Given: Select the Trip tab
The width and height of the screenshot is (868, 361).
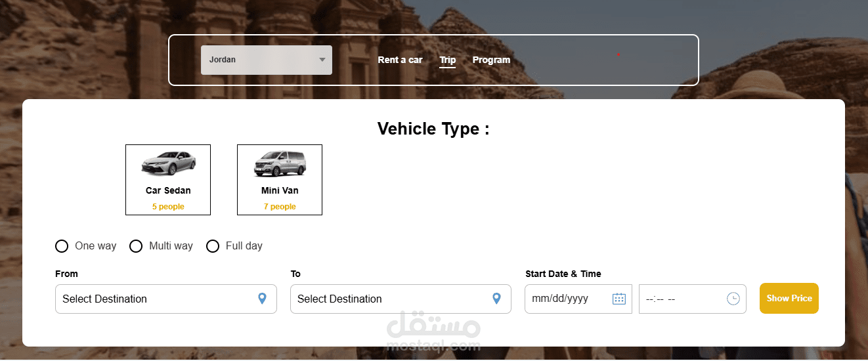Looking at the screenshot, I should coord(448,60).
